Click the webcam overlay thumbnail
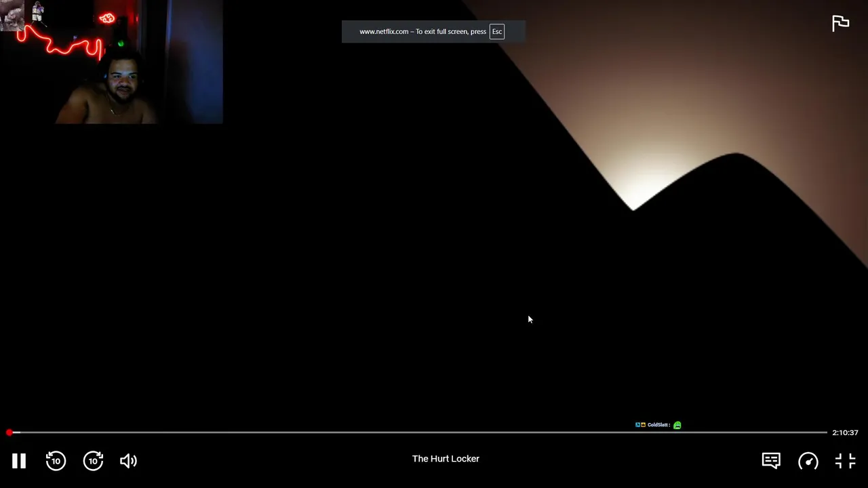Viewport: 868px width, 488px height. click(111, 62)
